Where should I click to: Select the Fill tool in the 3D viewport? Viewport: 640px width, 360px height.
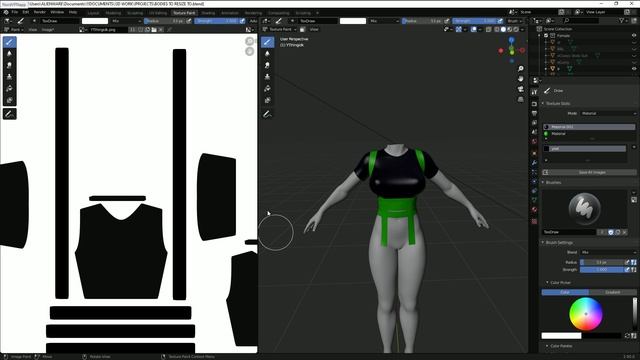tap(267, 89)
